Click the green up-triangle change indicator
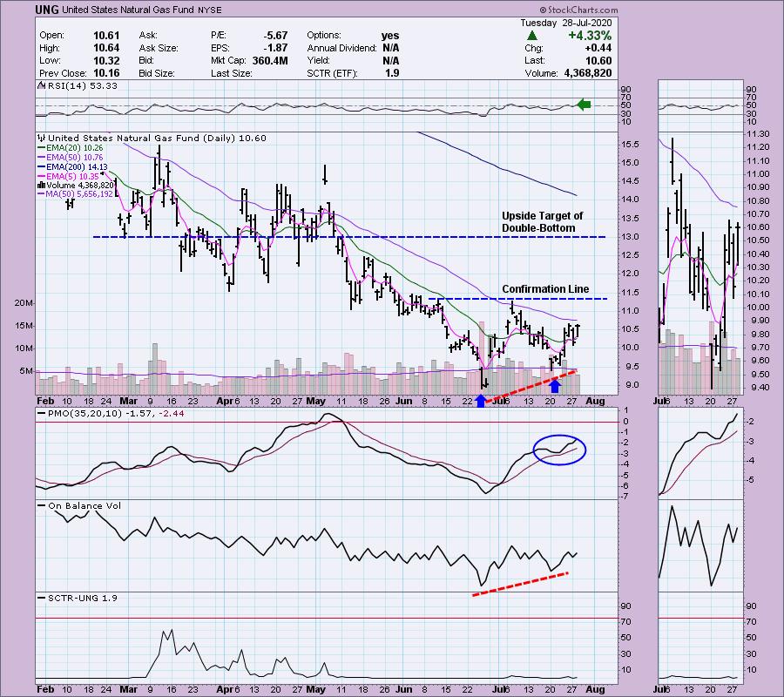Image resolution: width=784 pixels, height=697 pixels. (x=532, y=36)
